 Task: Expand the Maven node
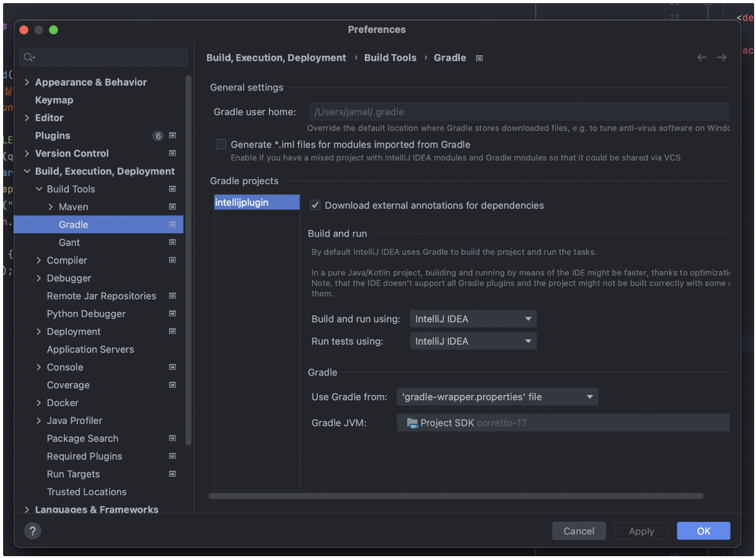pyautogui.click(x=51, y=207)
